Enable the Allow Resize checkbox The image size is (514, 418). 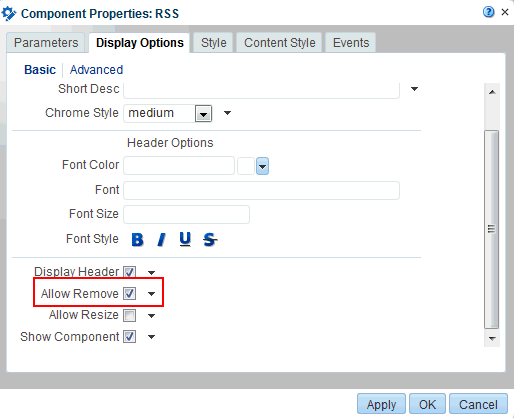coord(129,315)
